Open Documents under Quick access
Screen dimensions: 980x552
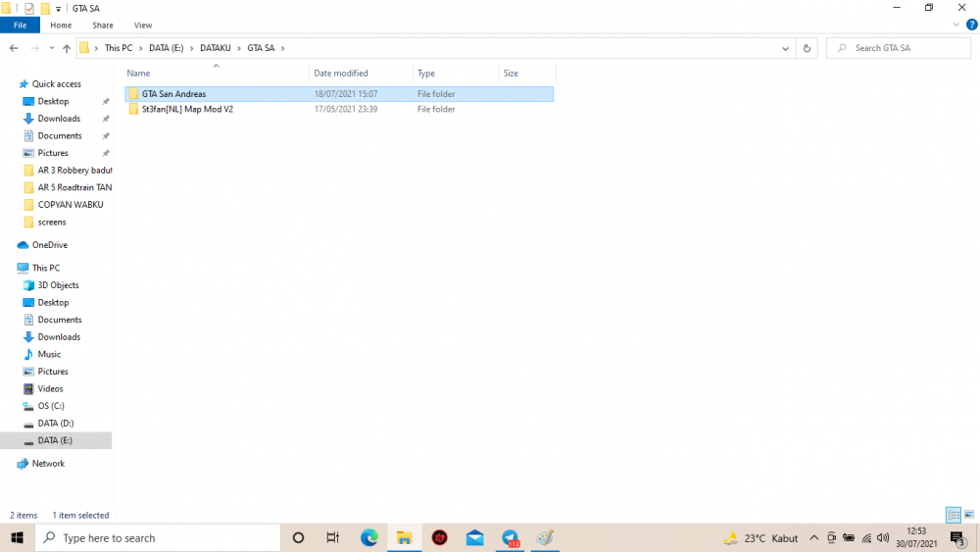pos(60,135)
